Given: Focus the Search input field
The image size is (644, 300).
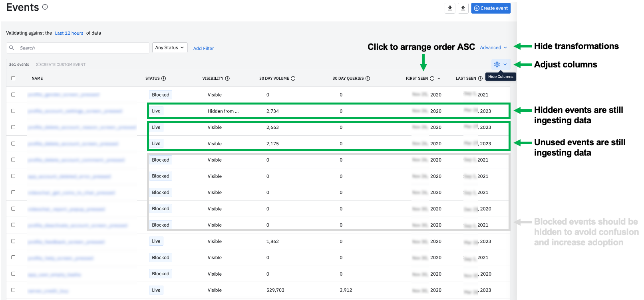Looking at the screenshot, I should tap(82, 48).
